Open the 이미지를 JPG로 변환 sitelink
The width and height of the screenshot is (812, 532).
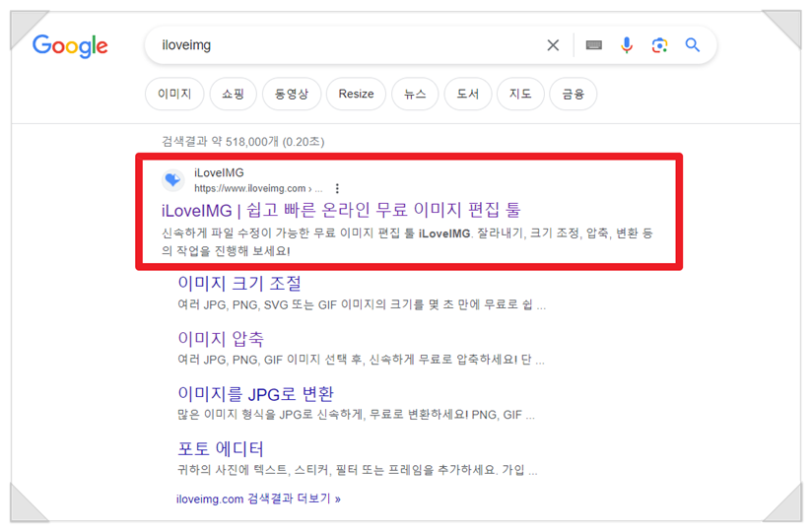pos(256,394)
